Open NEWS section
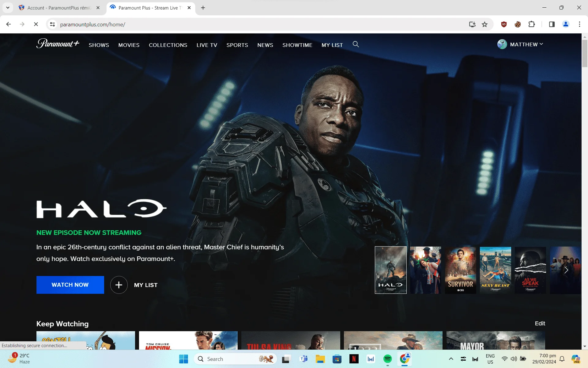The width and height of the screenshot is (588, 368). (265, 45)
